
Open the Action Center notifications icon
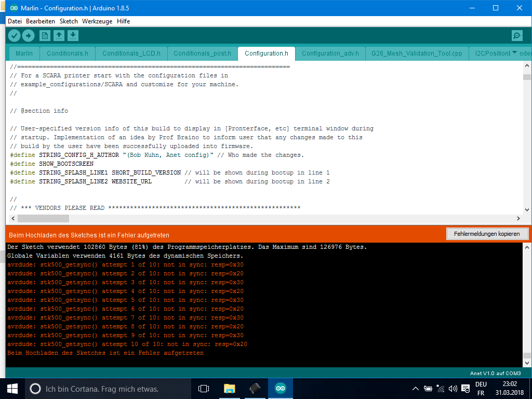click(465, 389)
